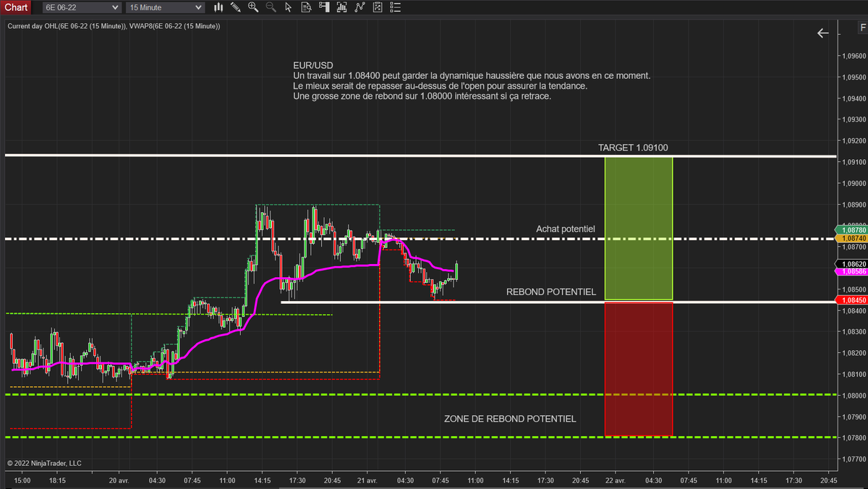This screenshot has width=868, height=489.
Task: Click the © 2022 NinjaTrader, LLC text
Action: 45,463
